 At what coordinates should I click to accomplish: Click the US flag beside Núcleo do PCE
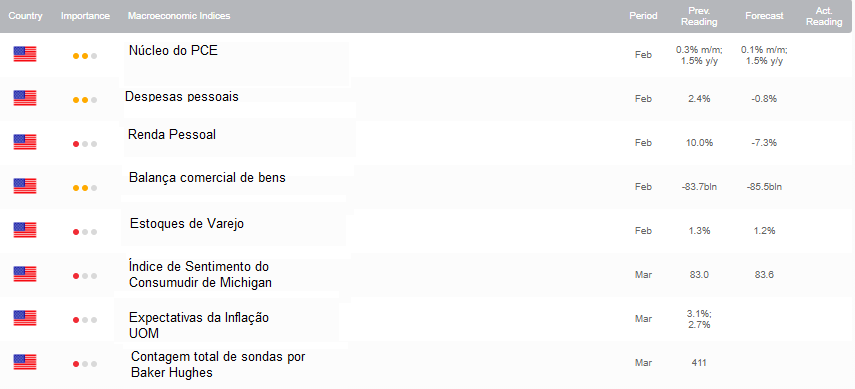pyautogui.click(x=25, y=55)
